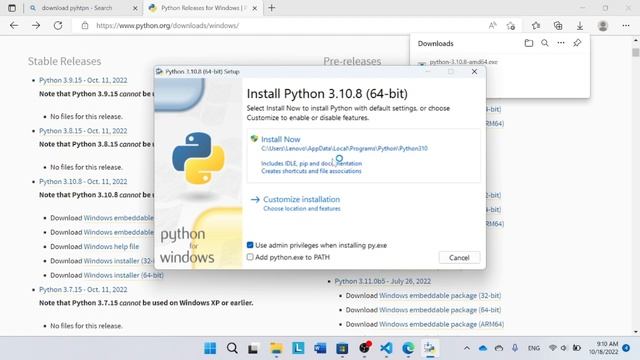The width and height of the screenshot is (640, 360).
Task: Open the Python 3.7.15 - Oct. 11, 2022 link
Action: (83, 290)
